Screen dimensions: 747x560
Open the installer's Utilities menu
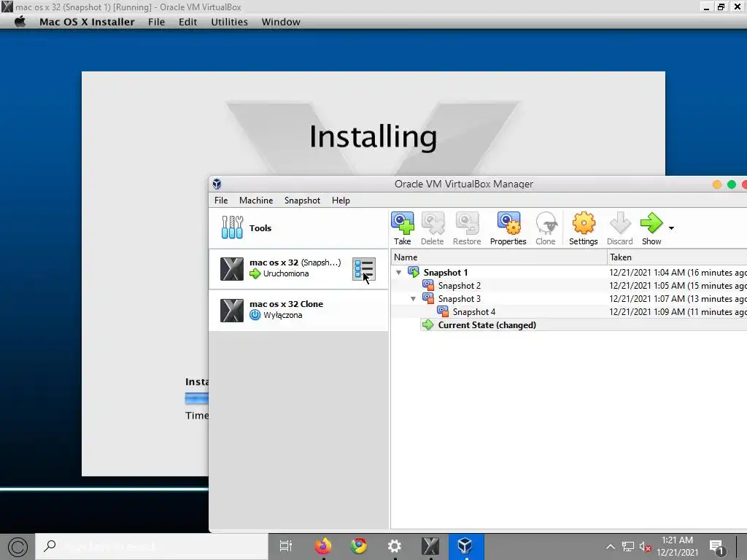[x=229, y=22]
